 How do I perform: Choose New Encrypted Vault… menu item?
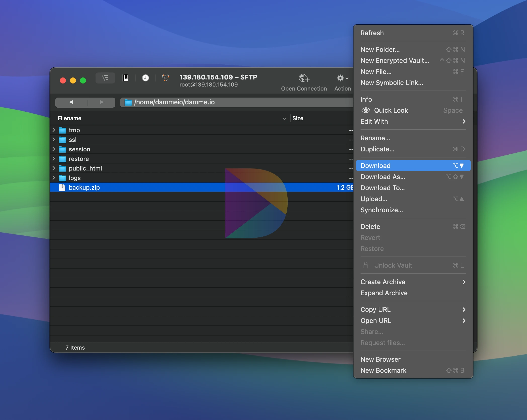tap(413, 61)
